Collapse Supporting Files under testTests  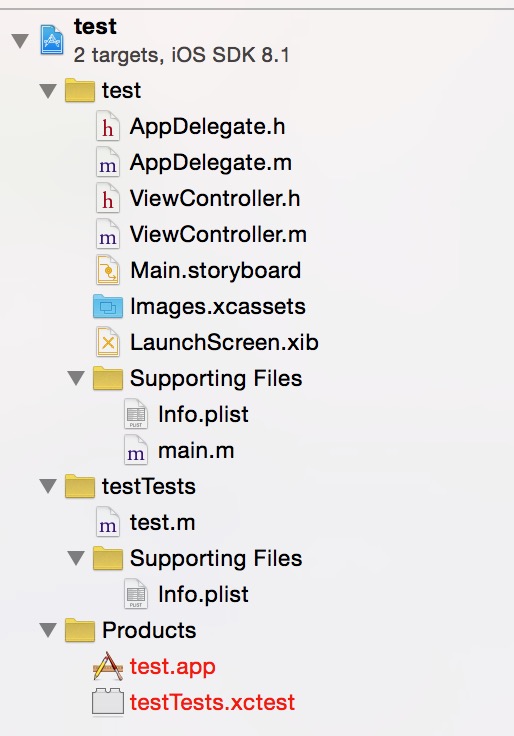[76, 558]
